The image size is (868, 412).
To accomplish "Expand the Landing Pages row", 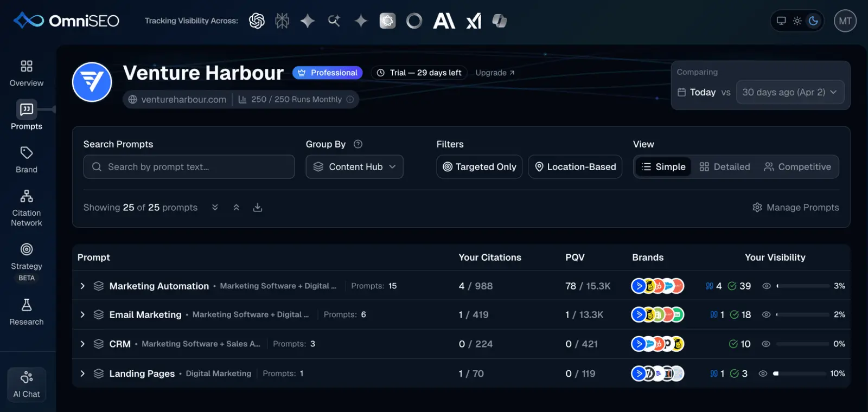I will click(x=82, y=374).
